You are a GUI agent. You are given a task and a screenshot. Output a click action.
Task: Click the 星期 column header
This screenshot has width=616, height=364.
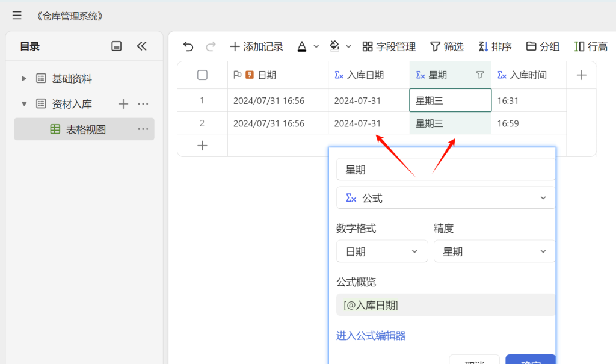(x=450, y=75)
